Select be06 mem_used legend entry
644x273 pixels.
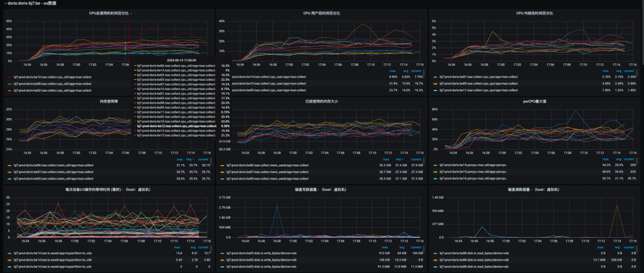pos(267,165)
